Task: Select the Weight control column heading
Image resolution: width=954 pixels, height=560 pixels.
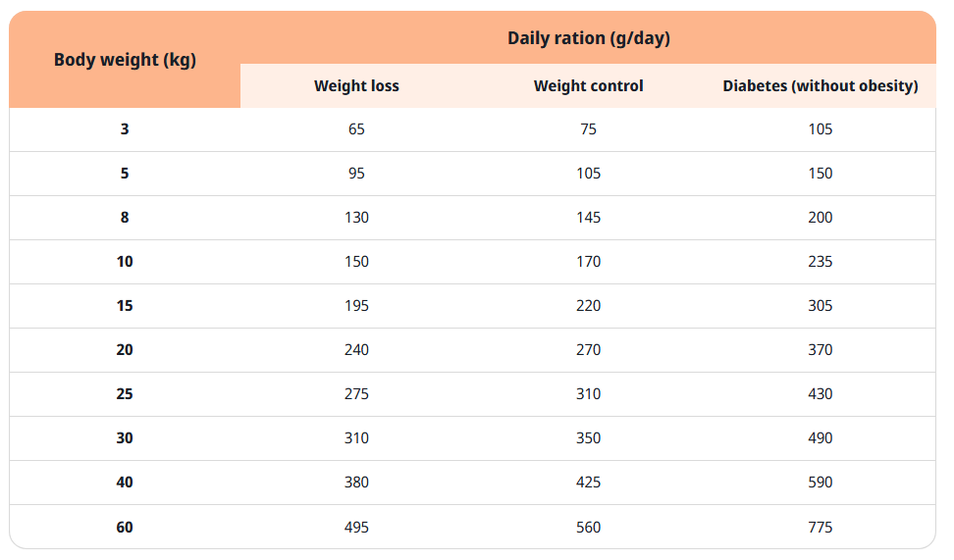Action: 588,86
